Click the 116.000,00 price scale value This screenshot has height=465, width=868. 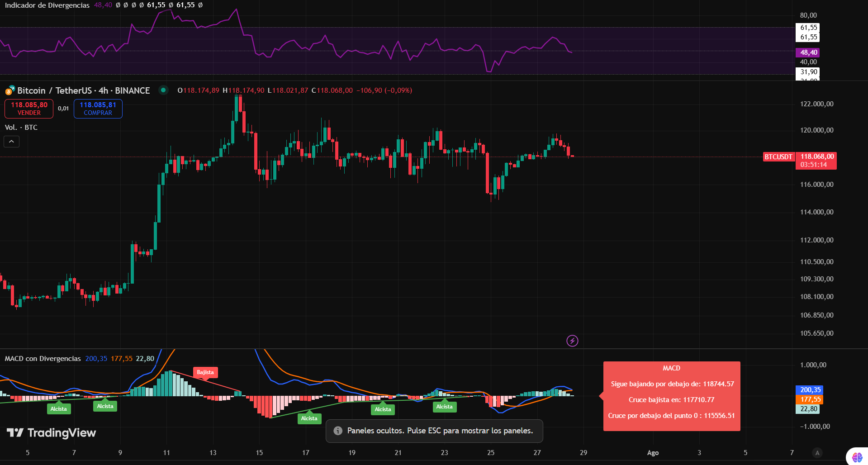click(x=816, y=185)
